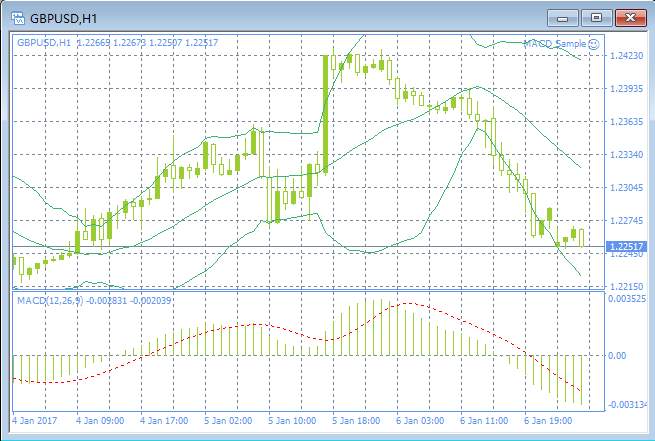Click the MACD Sample expert advisor label

[555, 43]
